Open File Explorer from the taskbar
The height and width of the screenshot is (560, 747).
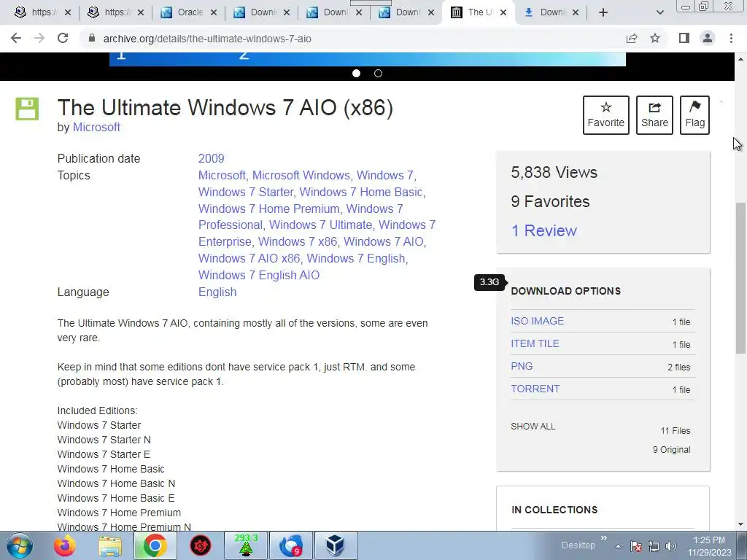110,545
